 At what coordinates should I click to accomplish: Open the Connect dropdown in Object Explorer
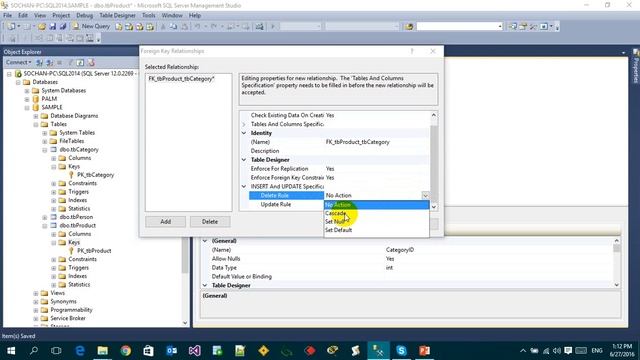19,62
